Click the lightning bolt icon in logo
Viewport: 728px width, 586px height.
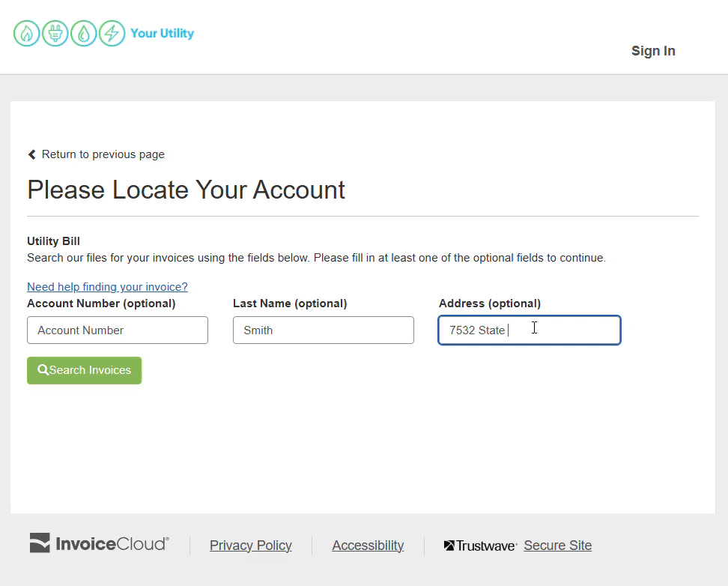[x=112, y=34]
